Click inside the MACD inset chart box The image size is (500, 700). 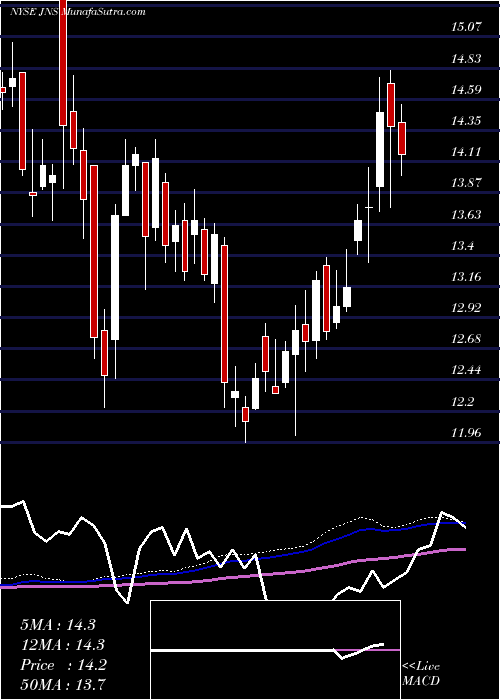pyautogui.click(x=275, y=650)
